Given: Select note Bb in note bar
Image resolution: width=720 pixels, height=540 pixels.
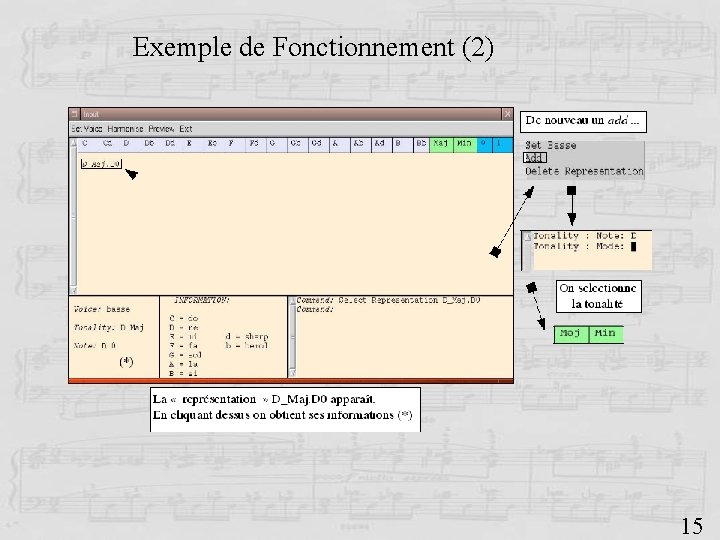Looking at the screenshot, I should coord(421,144).
